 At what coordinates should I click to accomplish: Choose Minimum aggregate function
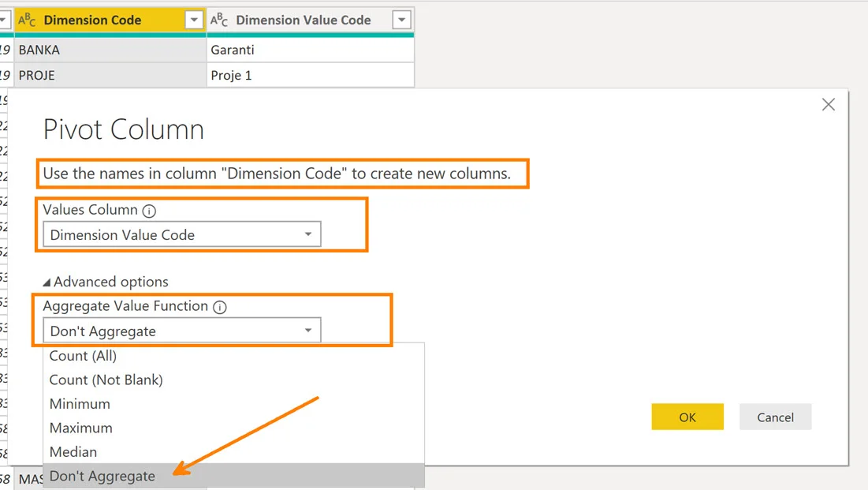point(80,404)
